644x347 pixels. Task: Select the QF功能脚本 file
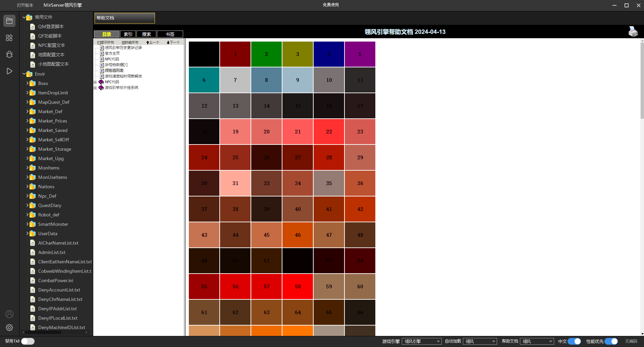click(50, 36)
